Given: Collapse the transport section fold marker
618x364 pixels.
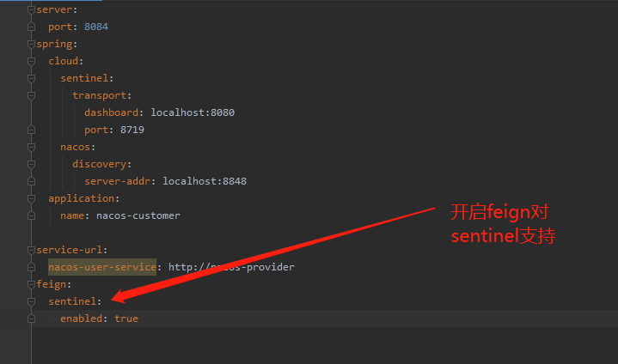Looking at the screenshot, I should (32, 94).
